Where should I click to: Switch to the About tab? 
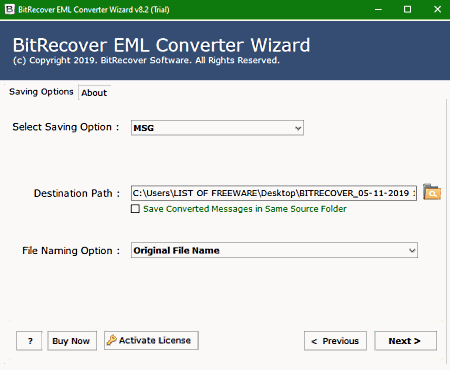[x=94, y=93]
